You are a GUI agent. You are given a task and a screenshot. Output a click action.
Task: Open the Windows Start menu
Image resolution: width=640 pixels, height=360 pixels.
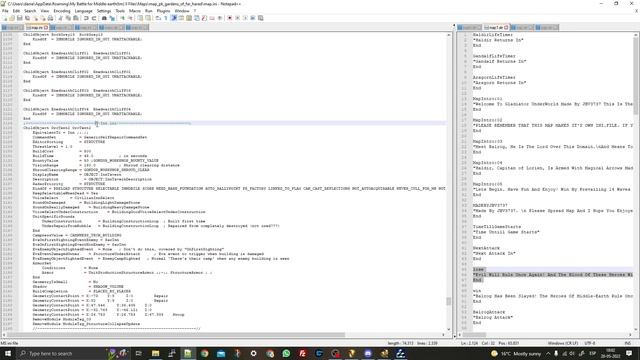point(8,353)
